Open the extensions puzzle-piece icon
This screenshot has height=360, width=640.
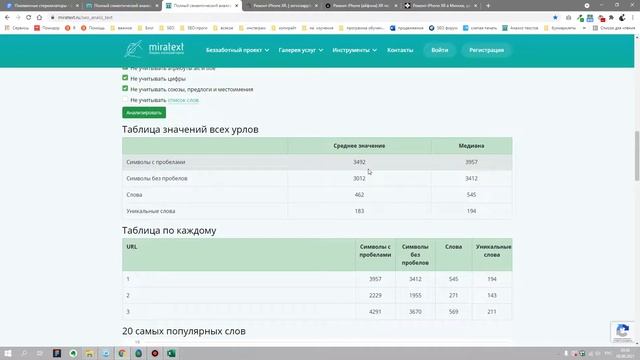(x=611, y=18)
